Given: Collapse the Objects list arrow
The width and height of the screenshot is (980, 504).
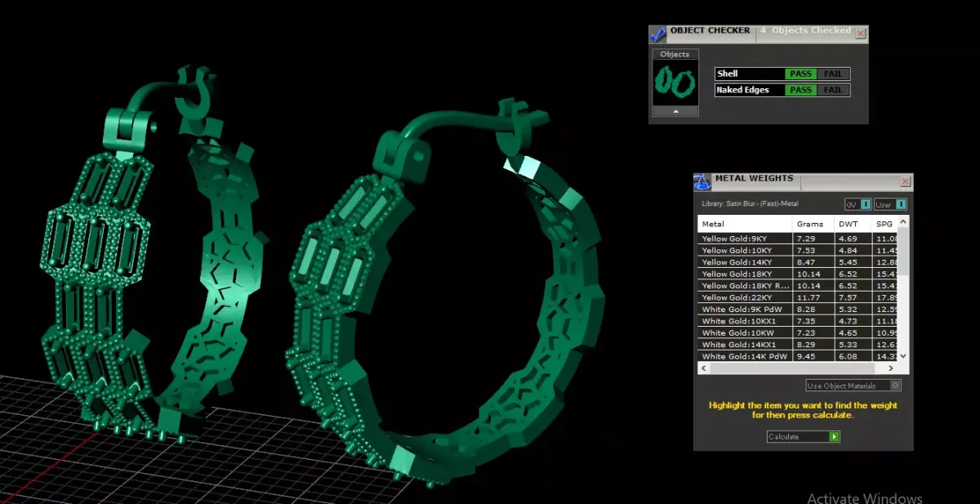Looking at the screenshot, I should pos(675,111).
